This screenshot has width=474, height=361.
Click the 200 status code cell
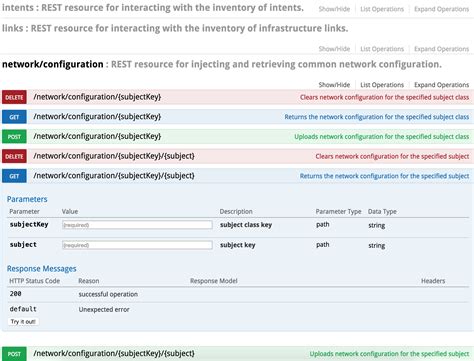pos(15,294)
